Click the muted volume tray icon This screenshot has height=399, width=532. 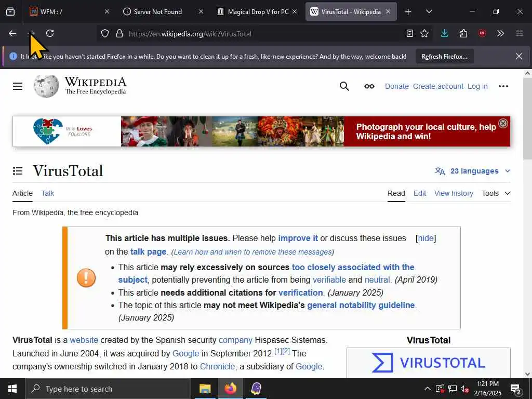[x=464, y=389]
